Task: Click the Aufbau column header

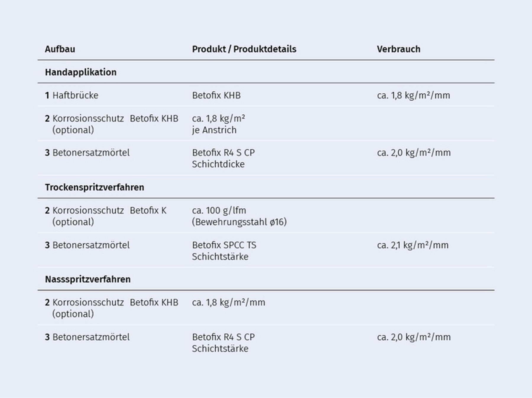Action: point(60,49)
